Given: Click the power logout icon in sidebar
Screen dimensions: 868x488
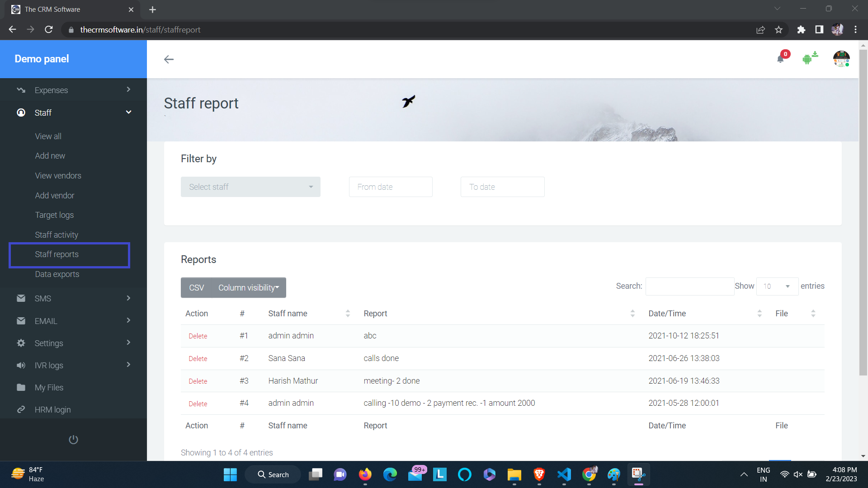Looking at the screenshot, I should click(73, 440).
